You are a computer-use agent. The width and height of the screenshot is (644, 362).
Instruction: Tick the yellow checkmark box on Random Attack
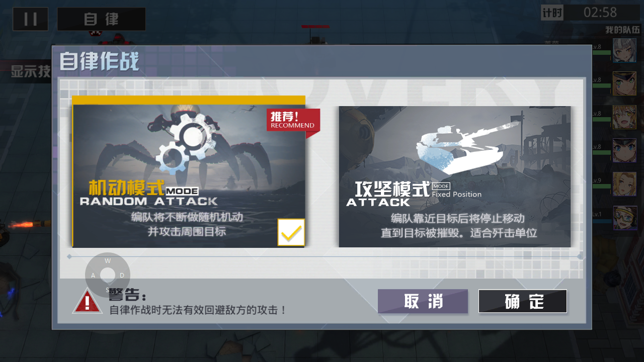pyautogui.click(x=291, y=232)
